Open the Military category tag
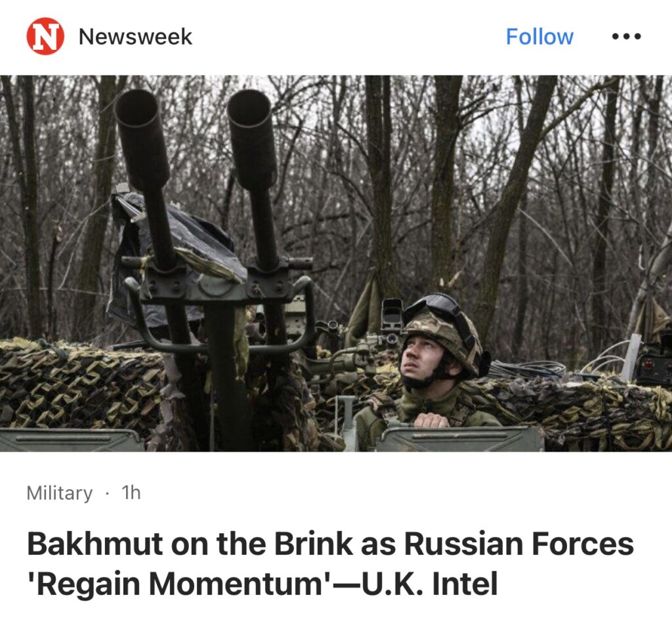 point(60,493)
